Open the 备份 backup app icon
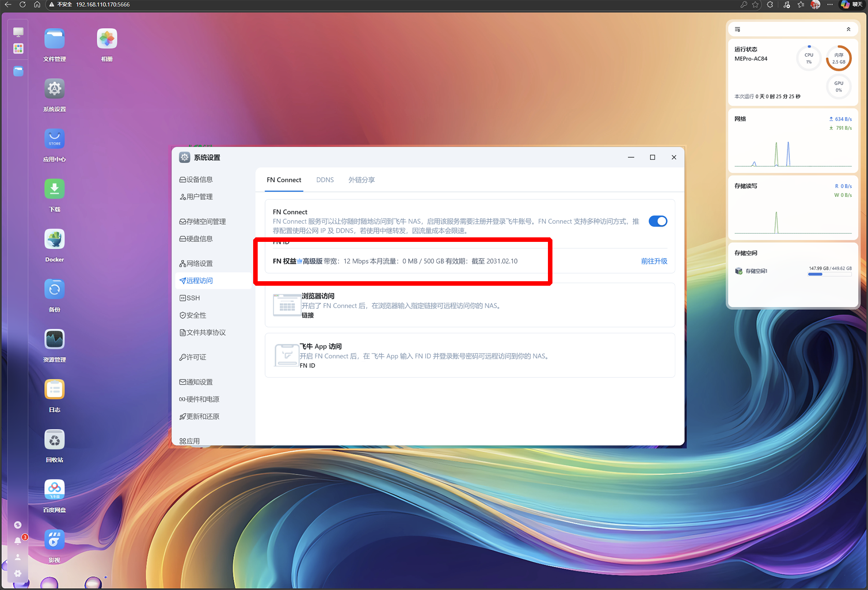The width and height of the screenshot is (868, 590). (54, 290)
